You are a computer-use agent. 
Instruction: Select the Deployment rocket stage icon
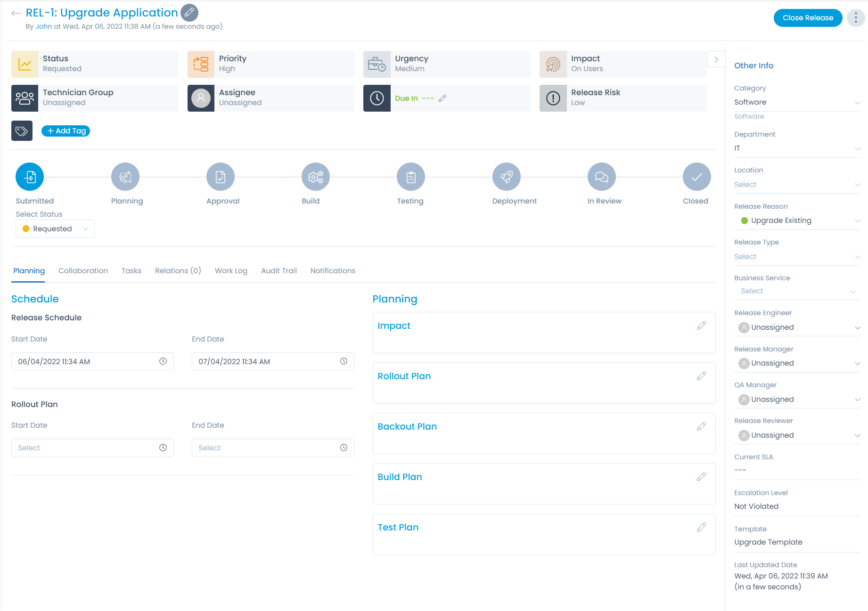point(506,177)
